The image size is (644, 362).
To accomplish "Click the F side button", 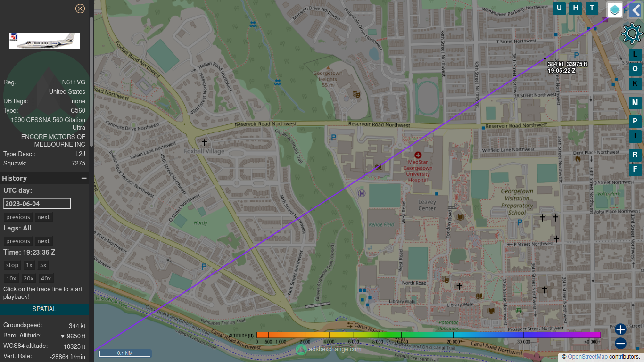I will tap(635, 169).
